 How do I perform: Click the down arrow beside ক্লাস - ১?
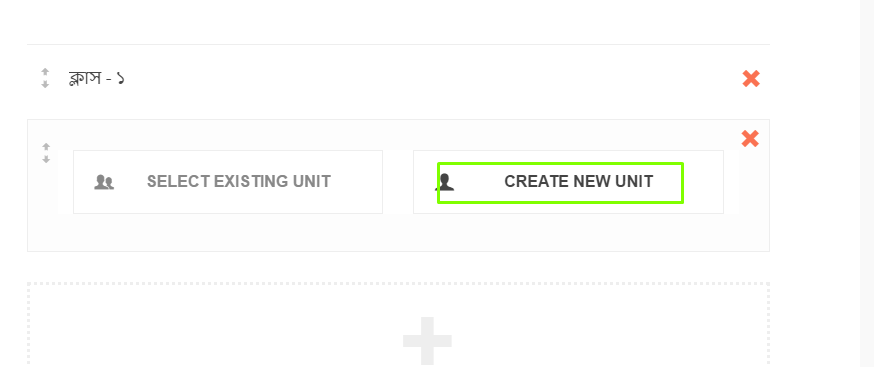pyautogui.click(x=45, y=85)
